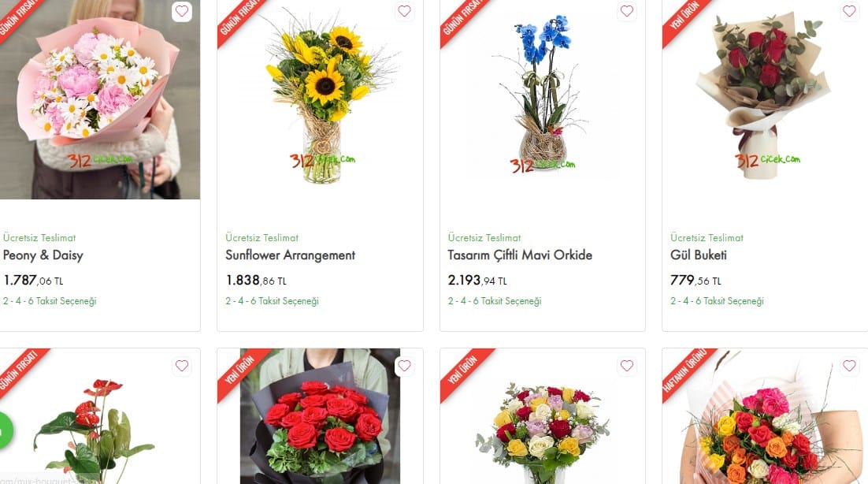Image resolution: width=868 pixels, height=484 pixels.
Task: Tap heart icon on Tasarım Çiftli Mavi Orkide
Action: click(627, 11)
